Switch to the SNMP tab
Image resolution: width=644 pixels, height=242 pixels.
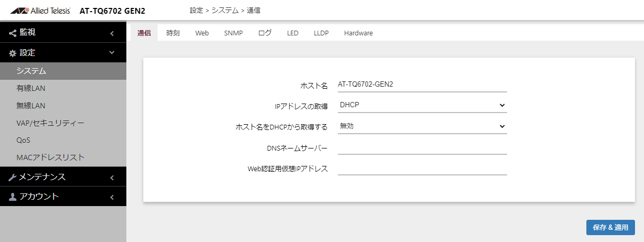click(233, 33)
